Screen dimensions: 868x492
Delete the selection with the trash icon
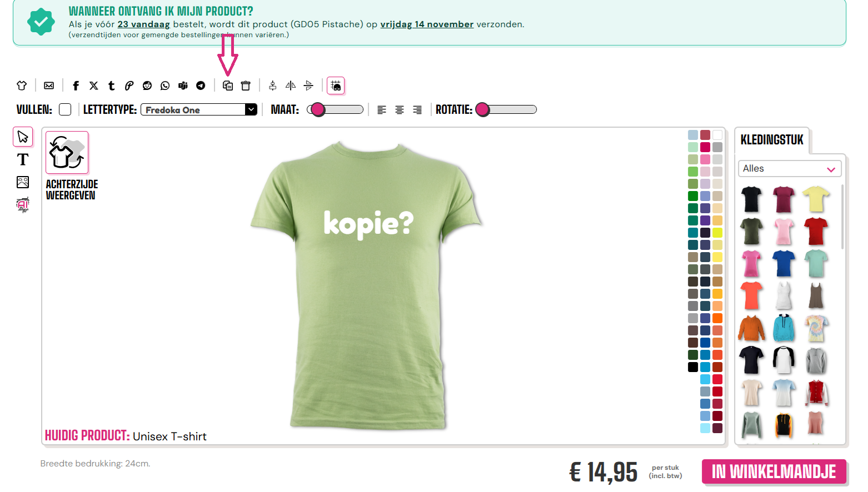[246, 86]
